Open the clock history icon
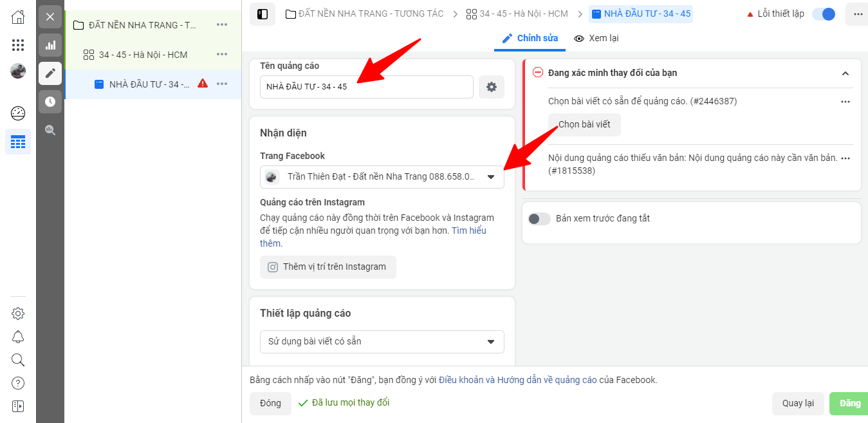The width and height of the screenshot is (868, 423). click(x=50, y=102)
